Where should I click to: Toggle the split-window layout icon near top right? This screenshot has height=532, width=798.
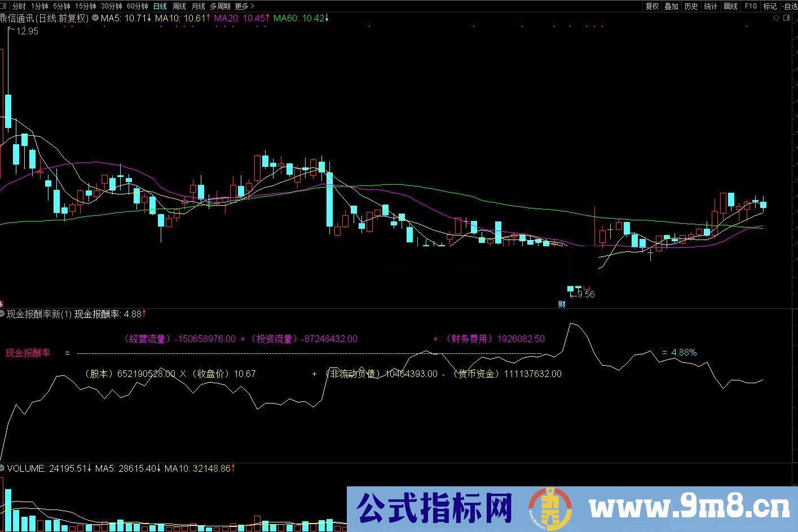tap(788, 18)
